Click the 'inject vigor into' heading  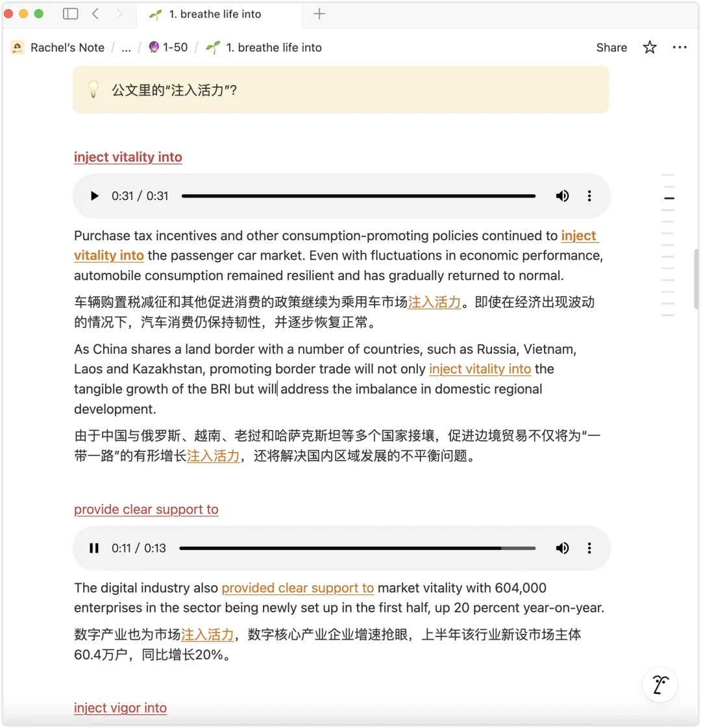pos(120,708)
